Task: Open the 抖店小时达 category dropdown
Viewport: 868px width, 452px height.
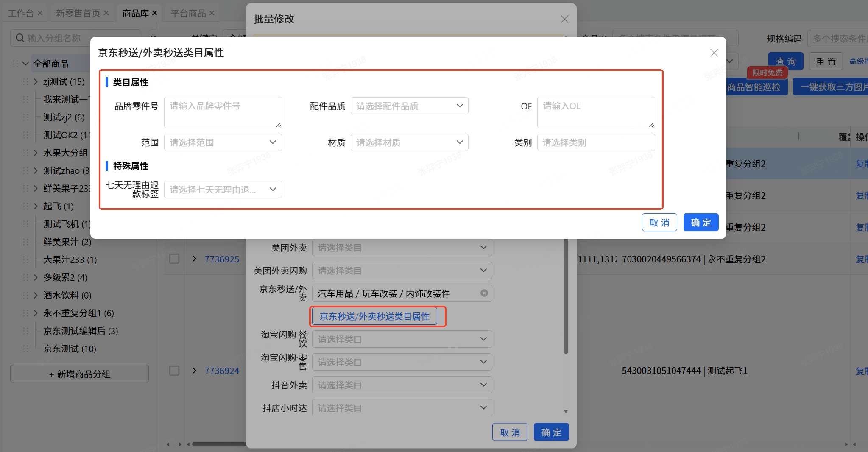Action: pos(402,408)
